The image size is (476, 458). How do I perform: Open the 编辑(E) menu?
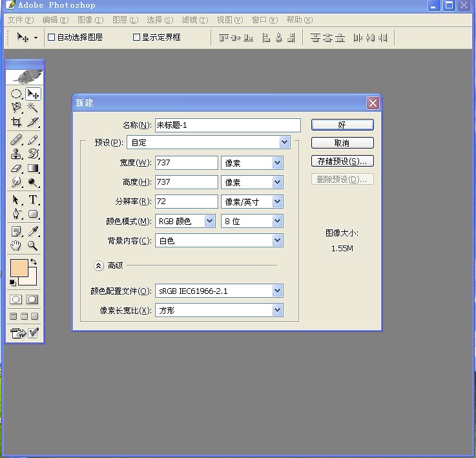click(56, 20)
